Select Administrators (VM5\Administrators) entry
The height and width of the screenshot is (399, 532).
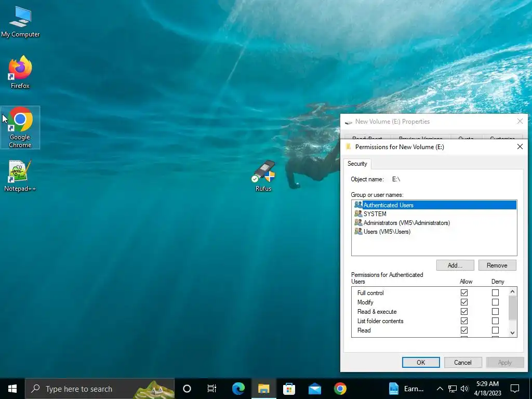(x=434, y=222)
